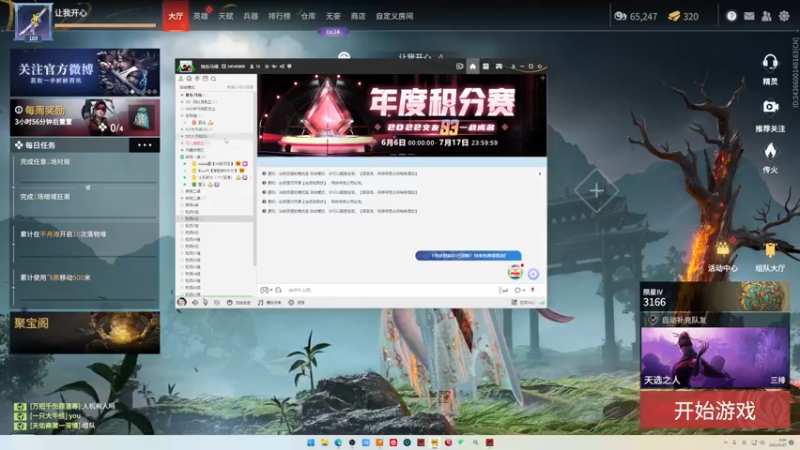Screen dimensions: 800x450
Task: Open the 自定义房间 tab
Action: pyautogui.click(x=394, y=16)
